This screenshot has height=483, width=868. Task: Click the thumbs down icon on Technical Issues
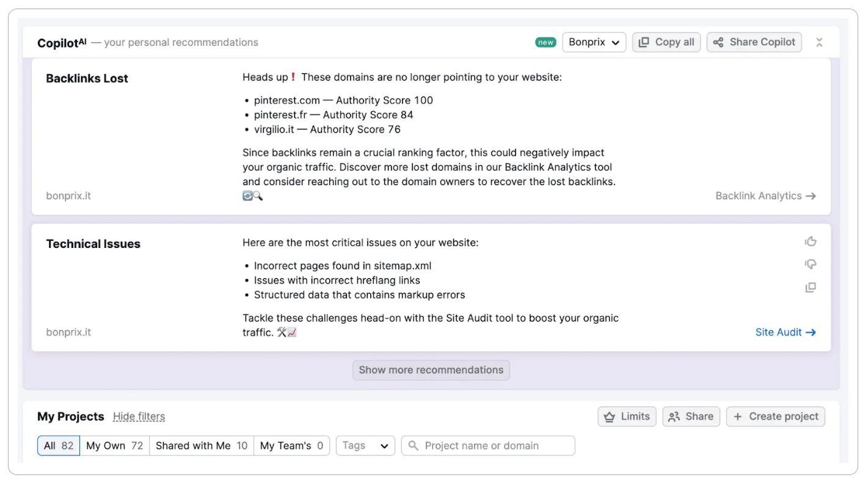click(811, 264)
